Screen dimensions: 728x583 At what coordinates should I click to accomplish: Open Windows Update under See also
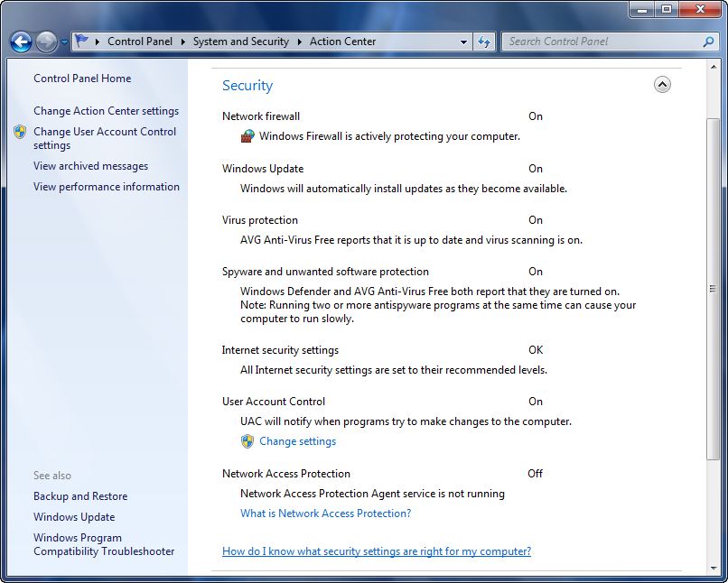[x=74, y=517]
